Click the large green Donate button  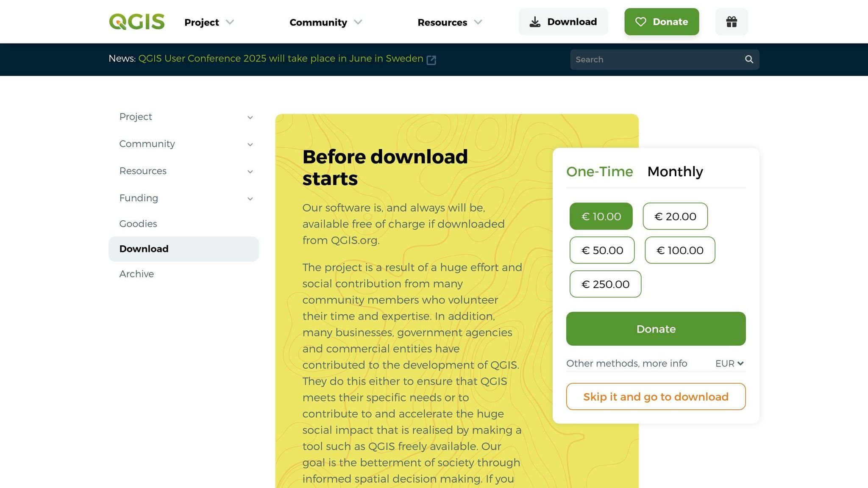656,329
